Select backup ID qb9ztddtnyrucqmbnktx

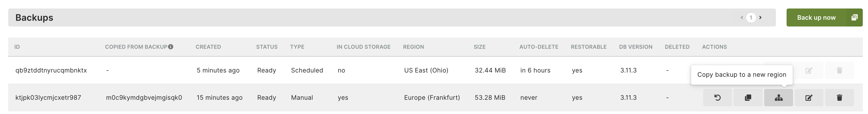tap(51, 70)
